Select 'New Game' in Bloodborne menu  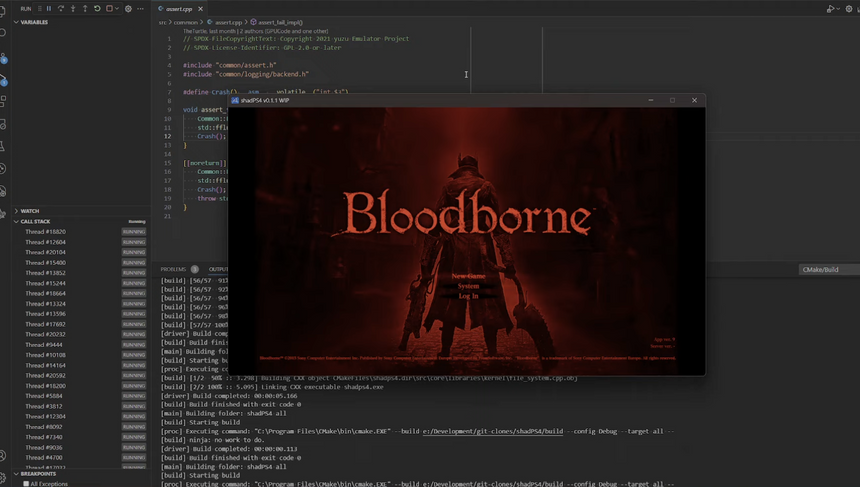coord(468,276)
